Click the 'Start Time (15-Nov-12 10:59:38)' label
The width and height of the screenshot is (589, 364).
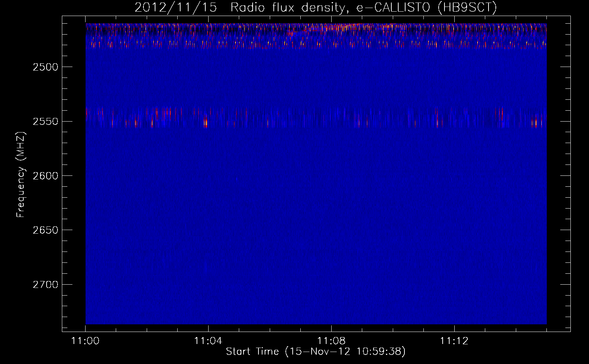pos(316,352)
